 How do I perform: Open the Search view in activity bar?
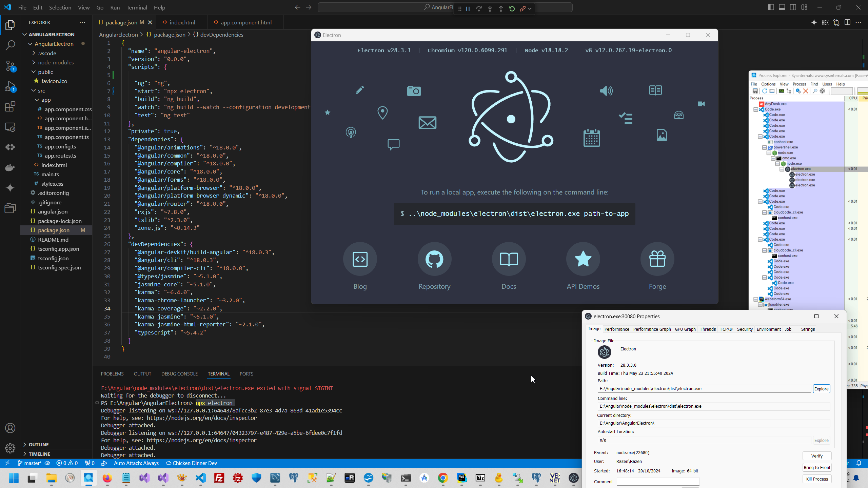point(10,45)
